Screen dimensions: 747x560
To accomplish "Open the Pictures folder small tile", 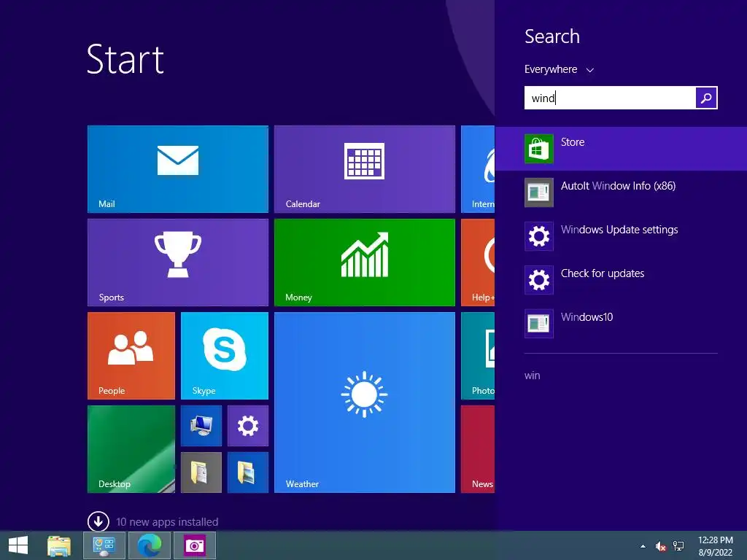I will click(248, 472).
